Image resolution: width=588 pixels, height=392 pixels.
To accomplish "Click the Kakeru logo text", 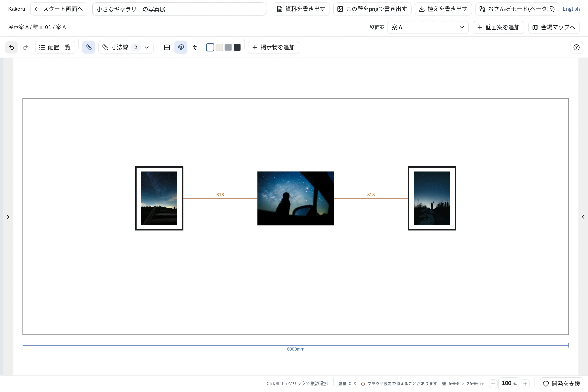I will [x=17, y=9].
